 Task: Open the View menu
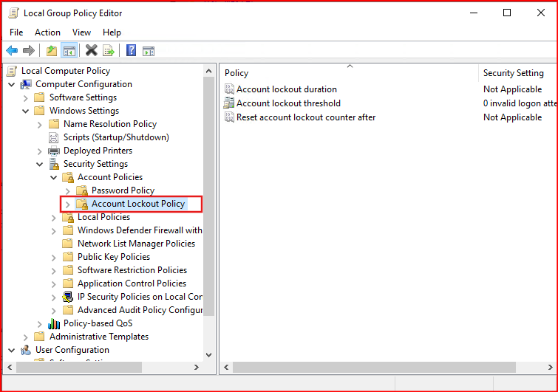pyautogui.click(x=81, y=32)
